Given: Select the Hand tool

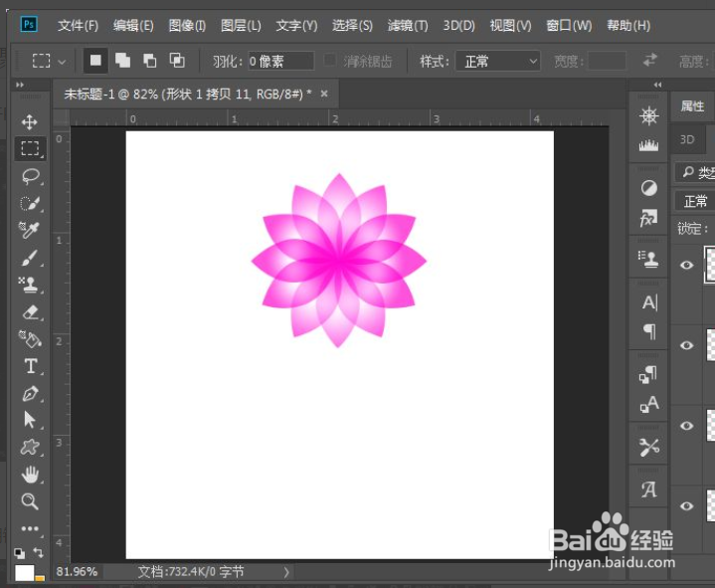Looking at the screenshot, I should 30,475.
